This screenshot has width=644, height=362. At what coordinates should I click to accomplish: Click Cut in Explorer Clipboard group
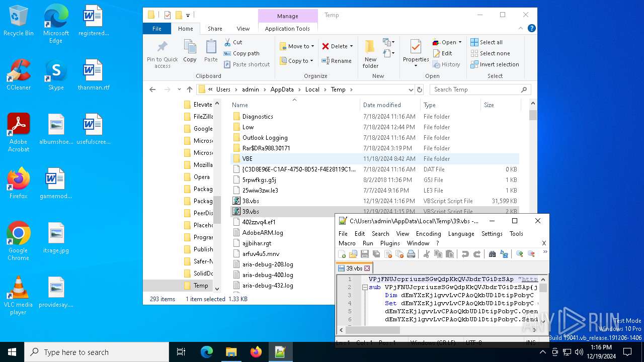click(233, 42)
